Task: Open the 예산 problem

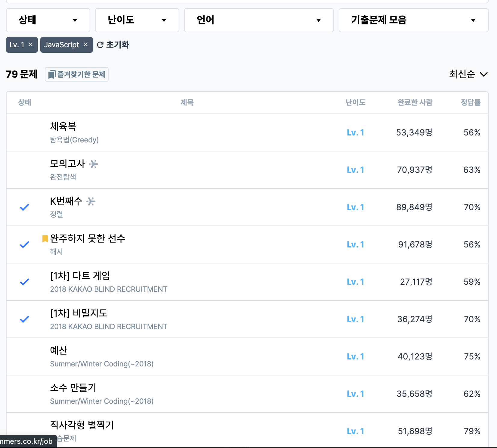Action: pos(59,350)
